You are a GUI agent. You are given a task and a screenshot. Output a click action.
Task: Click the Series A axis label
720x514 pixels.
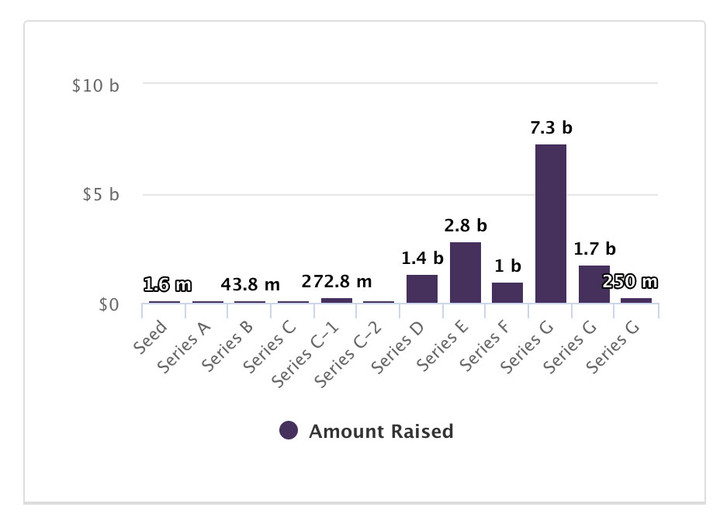click(x=184, y=346)
